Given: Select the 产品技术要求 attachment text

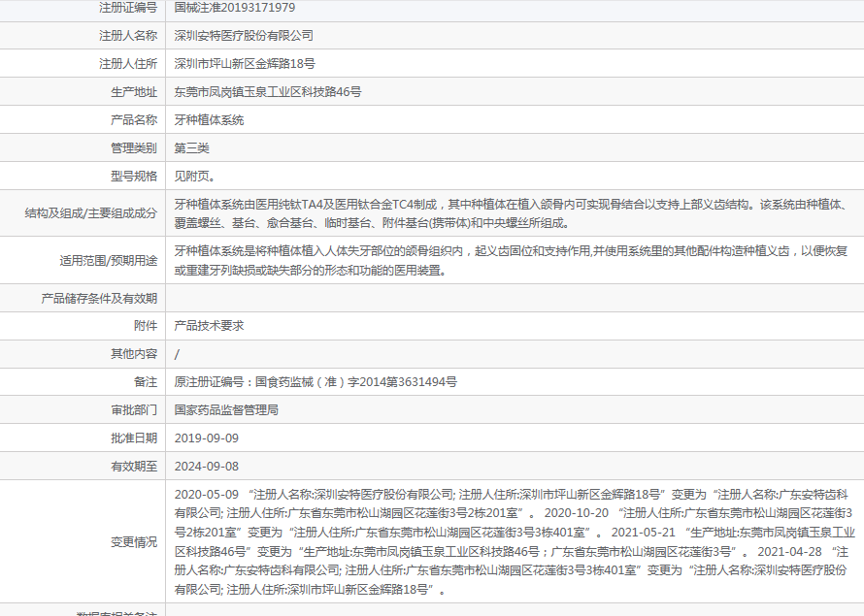Looking at the screenshot, I should coord(209,326).
